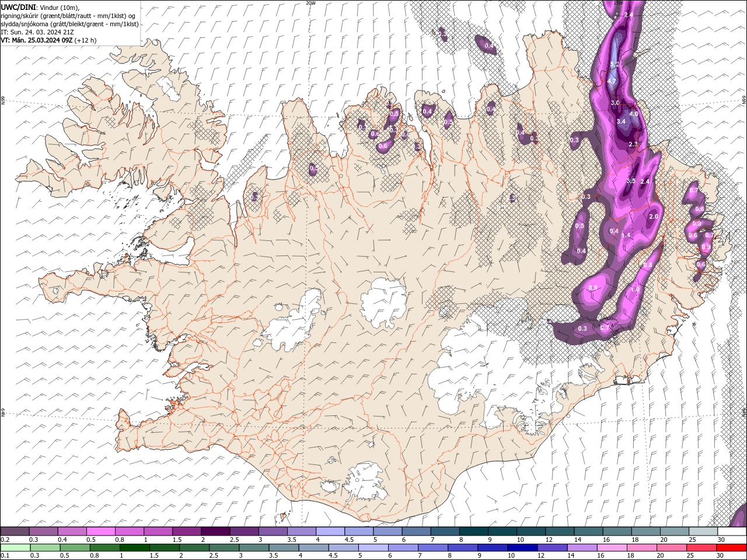The height and width of the screenshot is (560, 747).
Task: Click the 20W longitude label
Action: click(310, 3)
